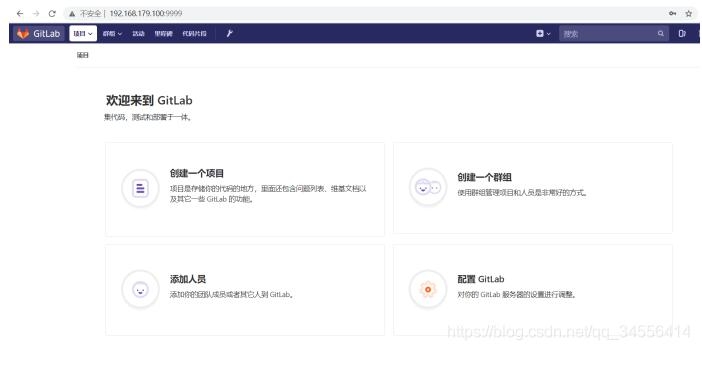Open the 代码片段 snippets menu item
This screenshot has width=702, height=369.
[x=194, y=34]
